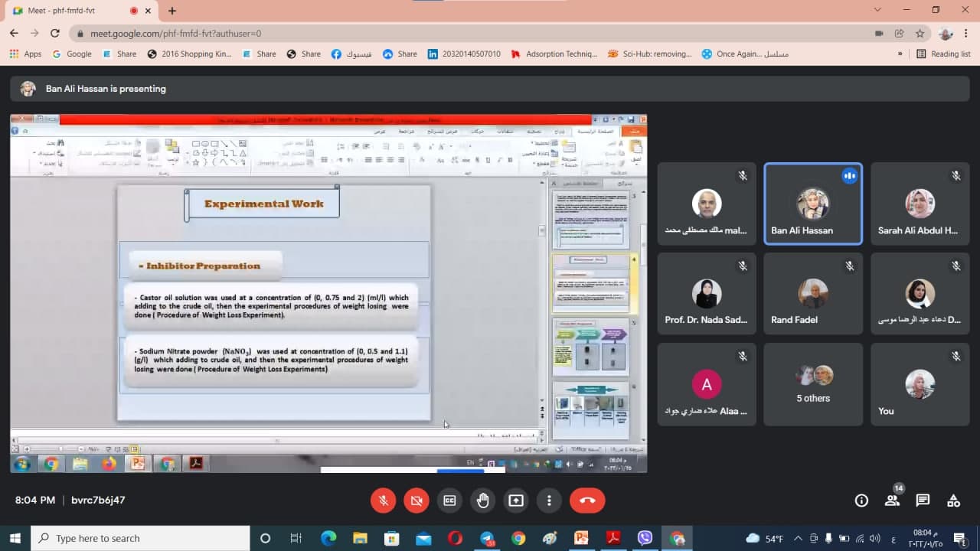Leave the call with the red hang-up button
Image resolution: width=980 pixels, height=551 pixels.
click(x=587, y=500)
